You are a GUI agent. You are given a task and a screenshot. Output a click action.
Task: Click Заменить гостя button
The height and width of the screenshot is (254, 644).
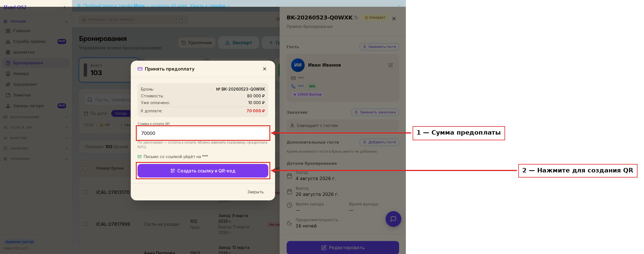[x=379, y=47]
